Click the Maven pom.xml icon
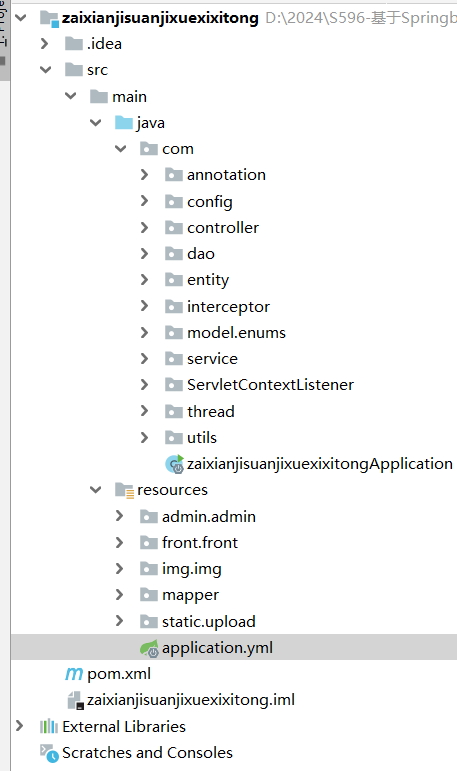Screen dimensions: 457x771 point(74,674)
